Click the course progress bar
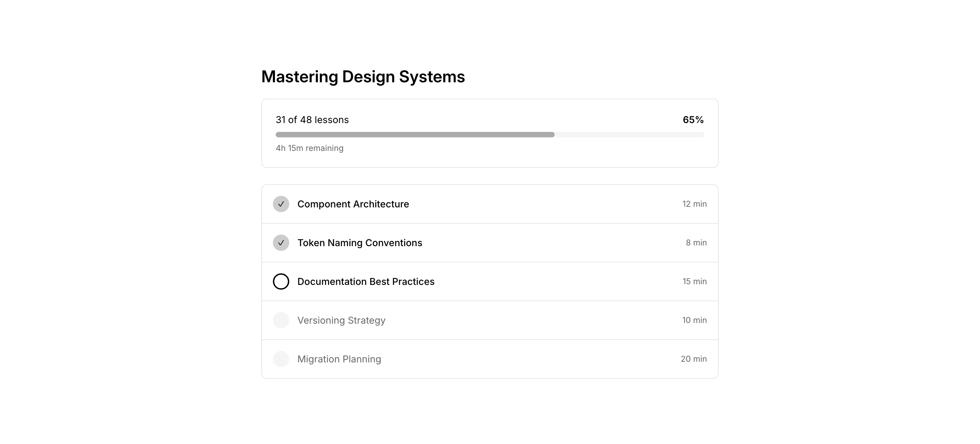 490,135
